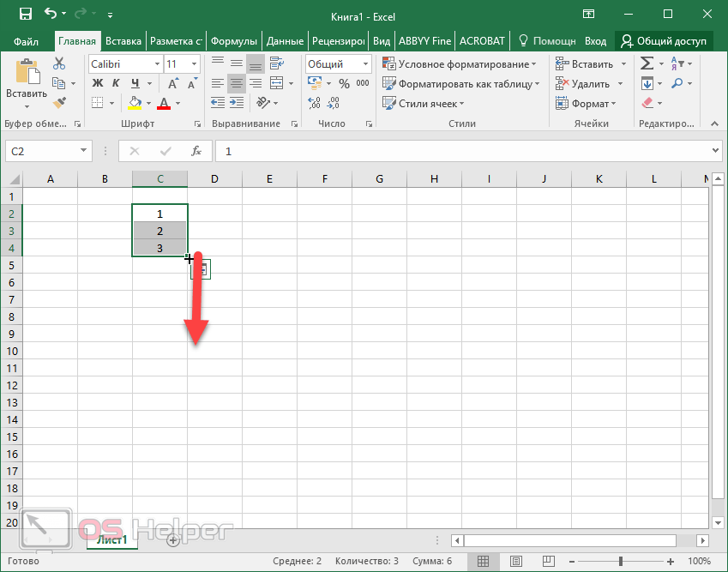This screenshot has height=572, width=728.
Task: Click the Save icon in the quick access toolbar
Action: (x=26, y=14)
